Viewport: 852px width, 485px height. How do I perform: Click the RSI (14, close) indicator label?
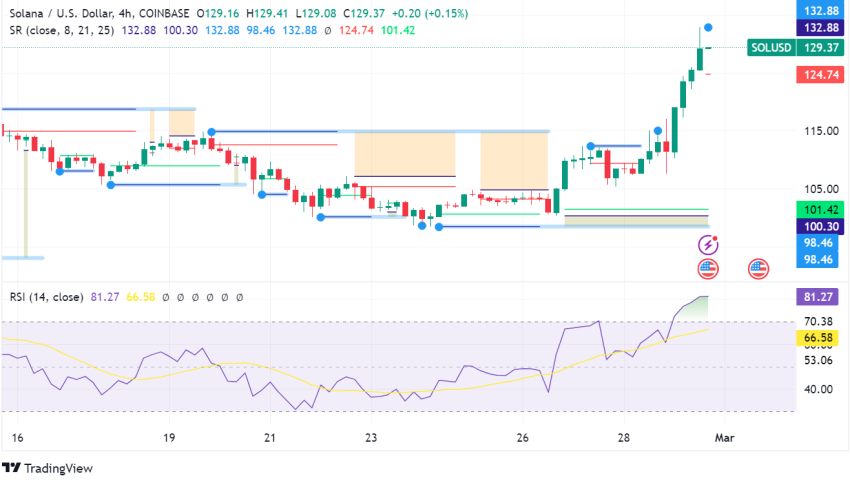pyautogui.click(x=47, y=297)
